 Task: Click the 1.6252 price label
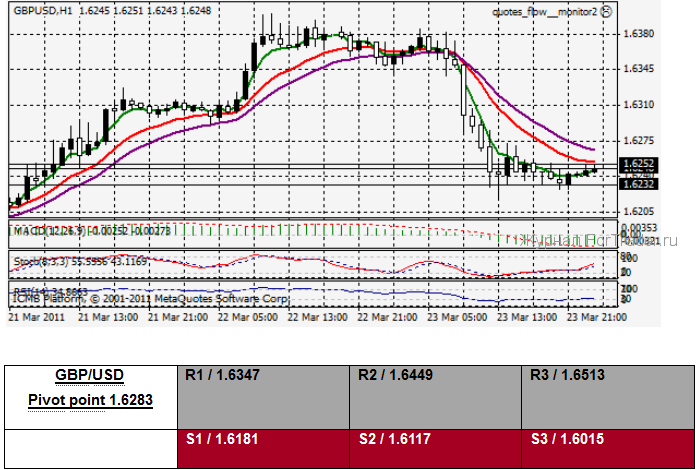(x=637, y=162)
